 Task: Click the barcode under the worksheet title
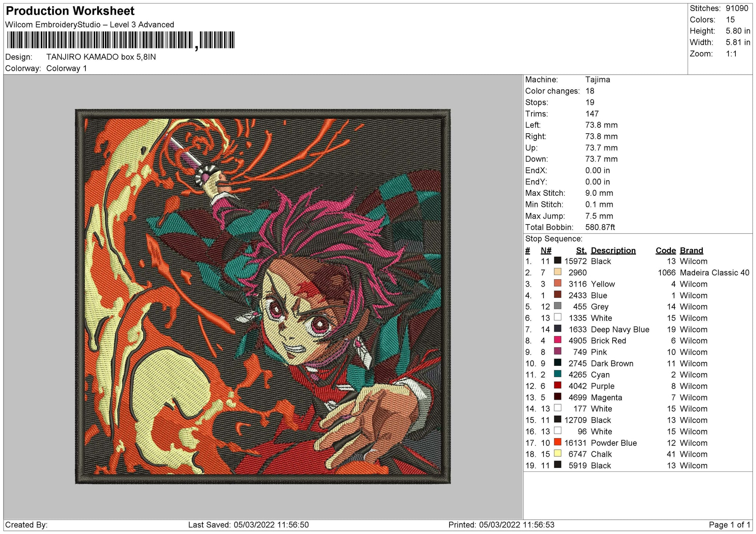click(x=120, y=40)
